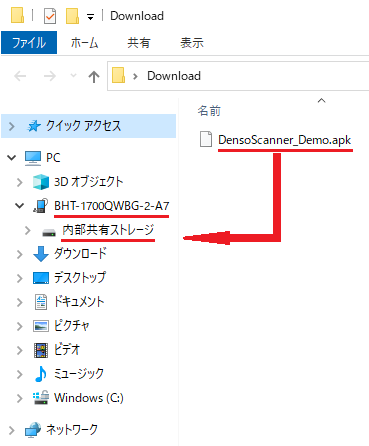Viewport: 369px width, 446px height.
Task: Expand the ミュージック node
Action: click(20, 374)
